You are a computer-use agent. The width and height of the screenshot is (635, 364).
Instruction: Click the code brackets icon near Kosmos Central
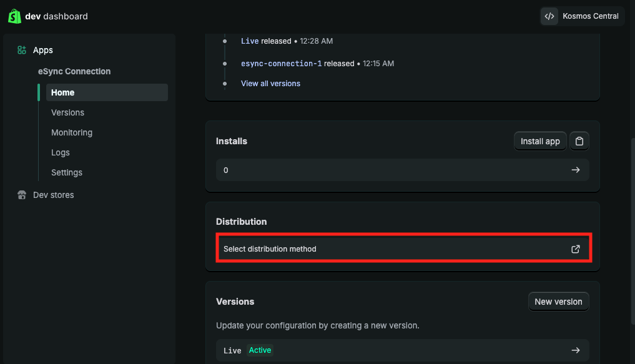coord(549,16)
